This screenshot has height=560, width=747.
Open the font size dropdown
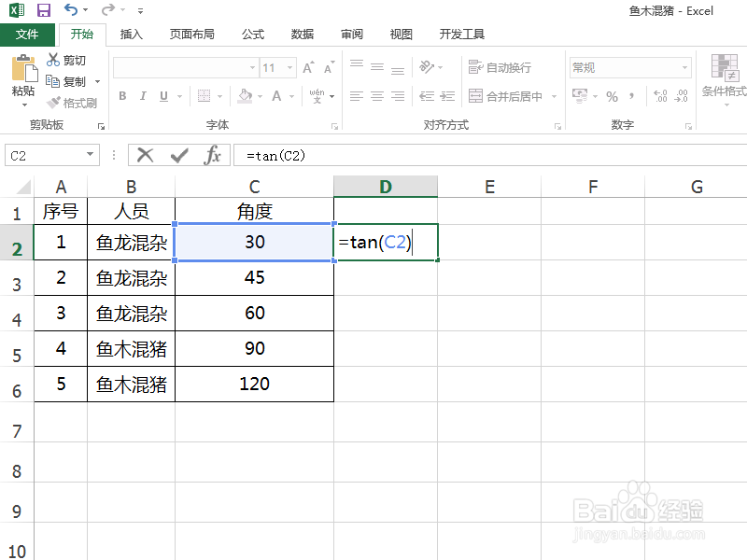289,67
